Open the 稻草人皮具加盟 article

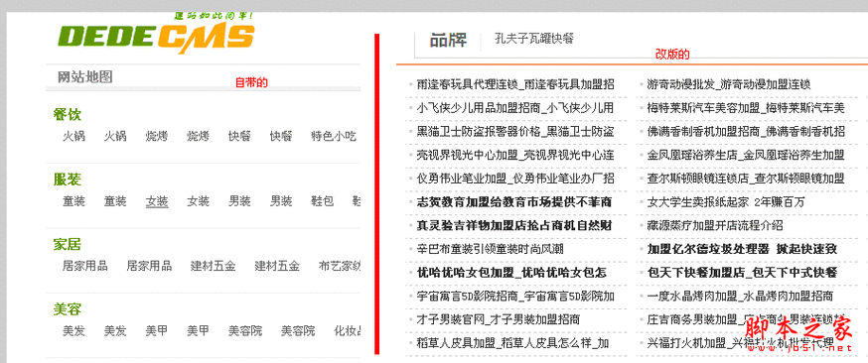pos(512,343)
